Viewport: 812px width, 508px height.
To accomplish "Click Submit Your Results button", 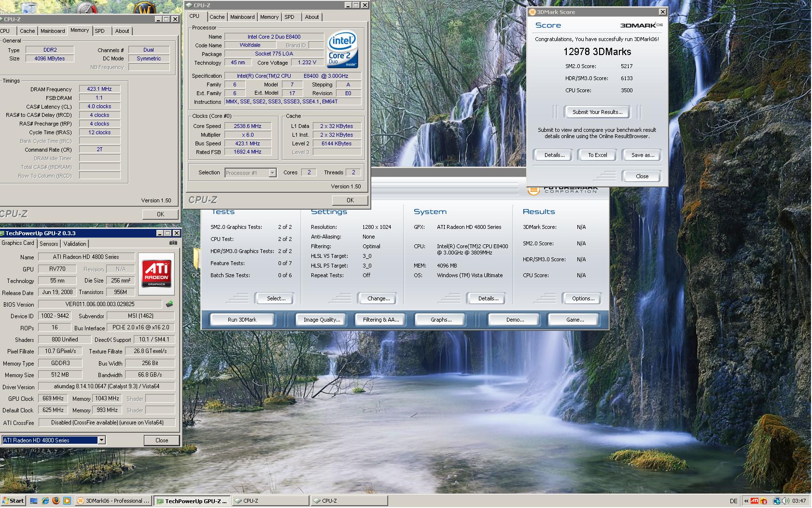I will (x=597, y=112).
